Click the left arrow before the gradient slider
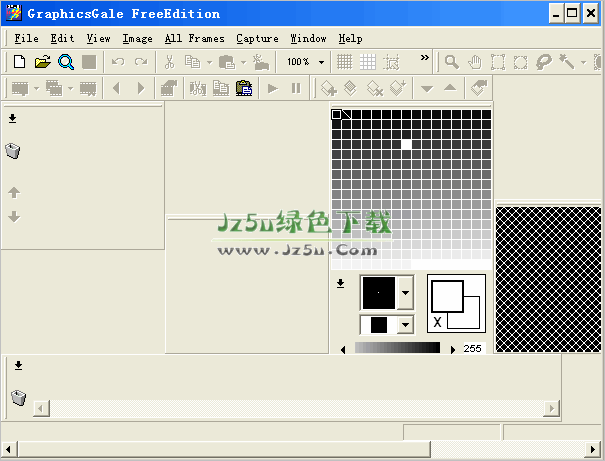 click(343, 350)
